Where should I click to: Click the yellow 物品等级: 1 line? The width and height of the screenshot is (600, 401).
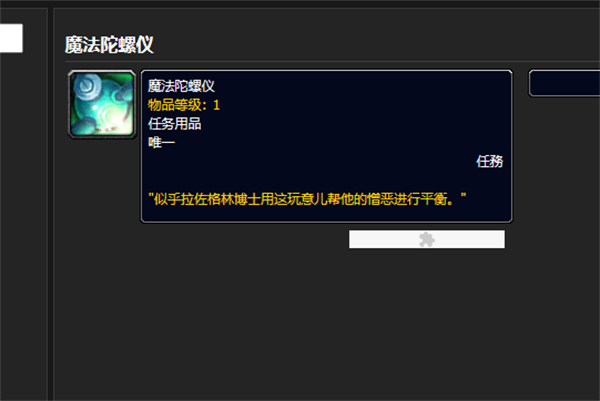[184, 105]
